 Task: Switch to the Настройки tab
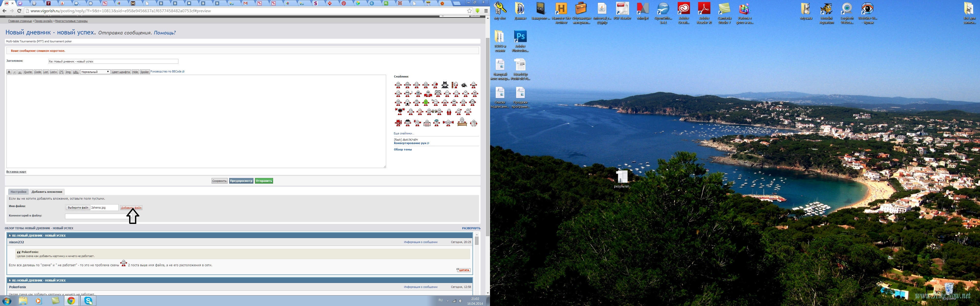click(18, 192)
